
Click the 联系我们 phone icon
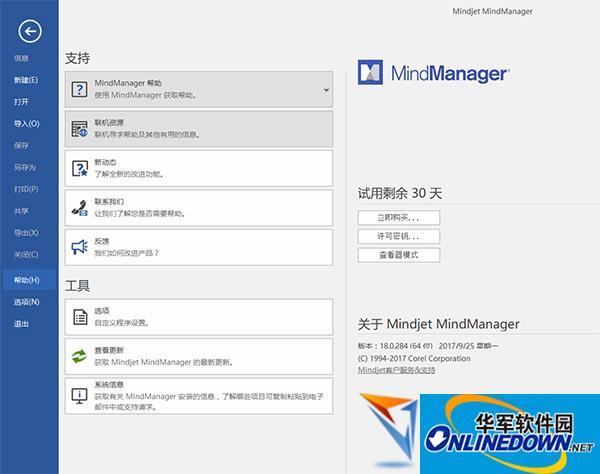click(80, 208)
